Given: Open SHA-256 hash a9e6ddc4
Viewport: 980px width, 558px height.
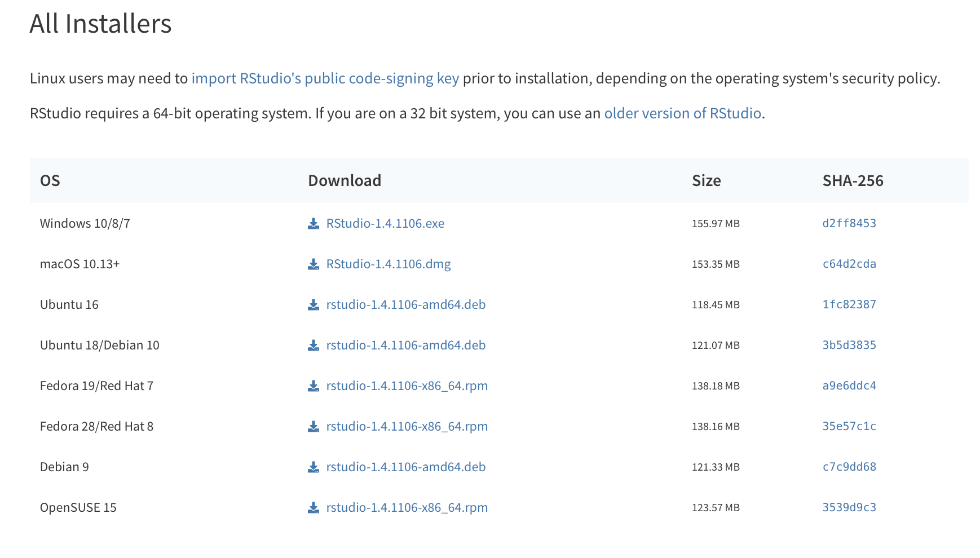Looking at the screenshot, I should coord(849,386).
